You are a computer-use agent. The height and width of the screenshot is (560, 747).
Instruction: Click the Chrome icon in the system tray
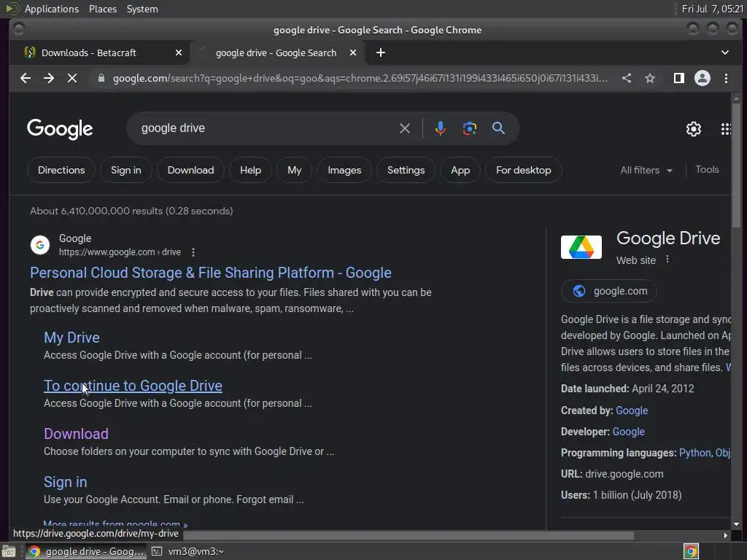(691, 551)
